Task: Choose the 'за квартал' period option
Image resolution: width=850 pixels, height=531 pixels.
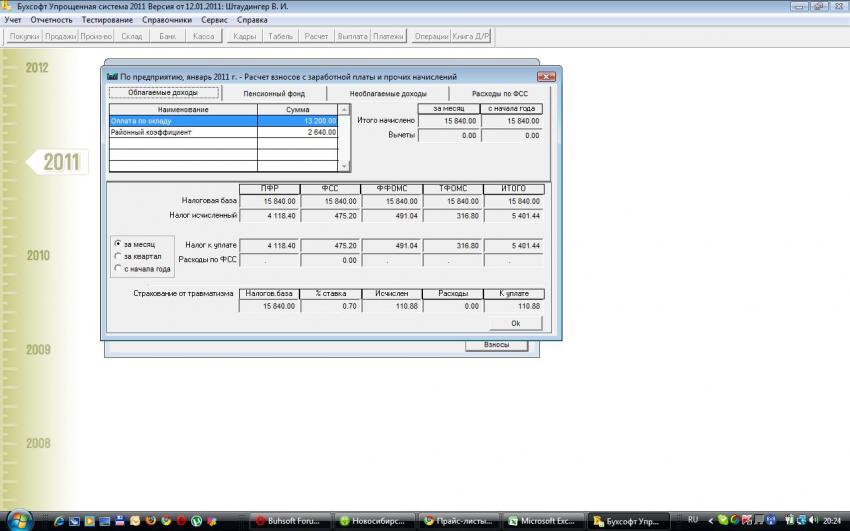Action: click(x=119, y=257)
